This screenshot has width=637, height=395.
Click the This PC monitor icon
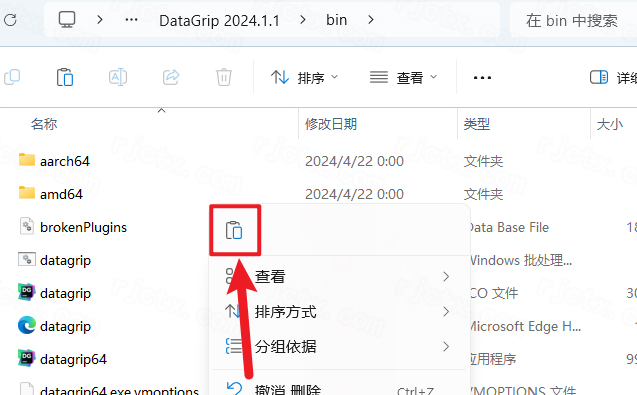pyautogui.click(x=67, y=19)
